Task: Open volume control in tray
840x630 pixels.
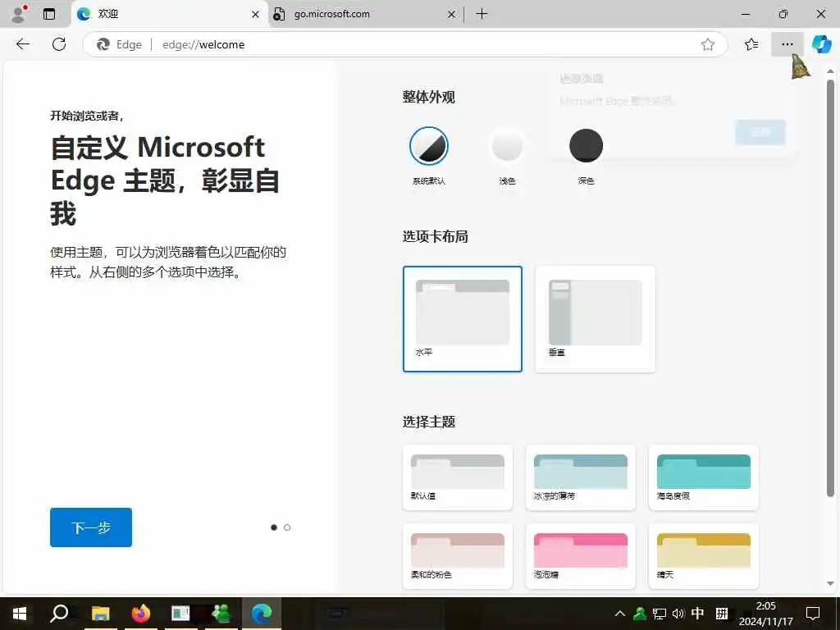Action: pos(678,614)
